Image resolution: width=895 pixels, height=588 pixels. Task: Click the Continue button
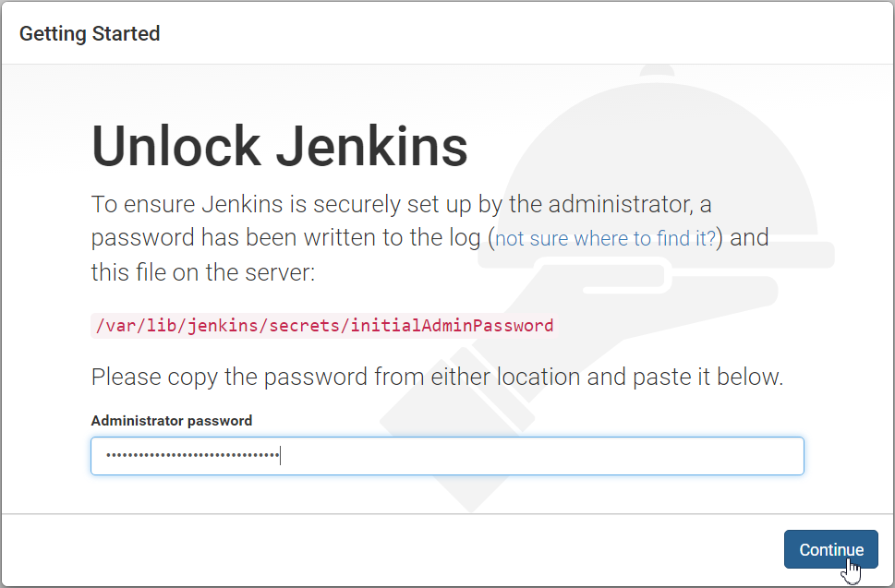click(830, 549)
